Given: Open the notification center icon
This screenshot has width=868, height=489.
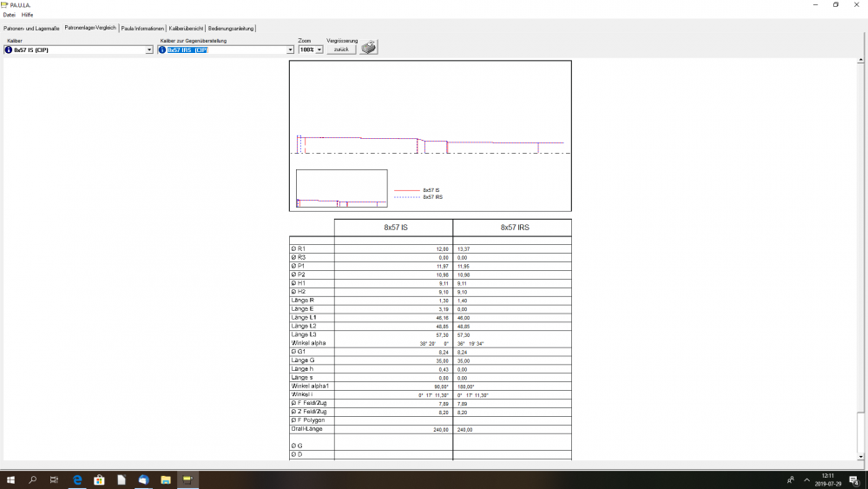Looking at the screenshot, I should 854,479.
